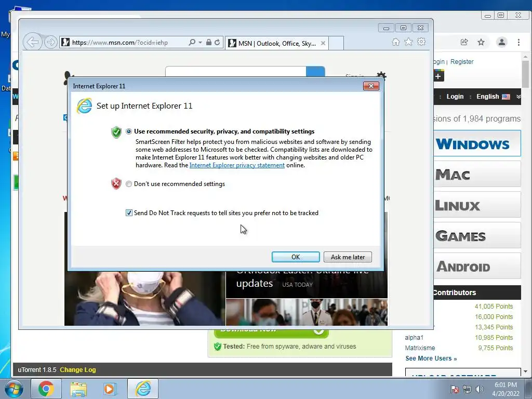Image resolution: width=532 pixels, height=399 pixels.
Task: Open the address bar dropdown arrow in IE
Action: (x=200, y=43)
